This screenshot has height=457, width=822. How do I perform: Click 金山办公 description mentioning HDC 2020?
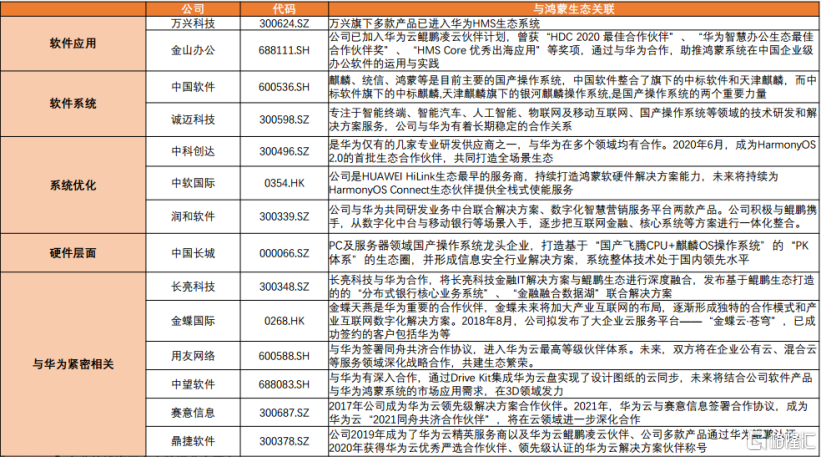click(x=571, y=50)
